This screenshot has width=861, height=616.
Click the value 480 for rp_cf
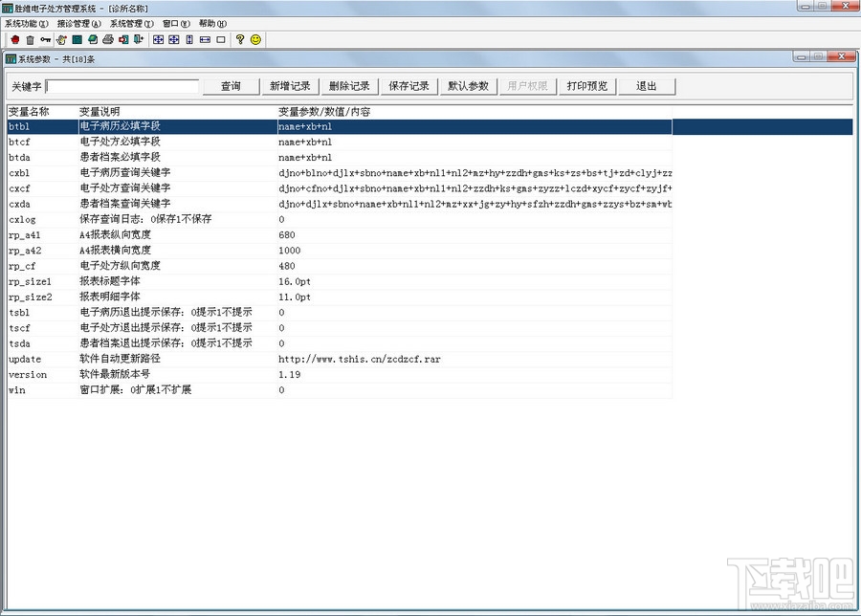coord(475,266)
